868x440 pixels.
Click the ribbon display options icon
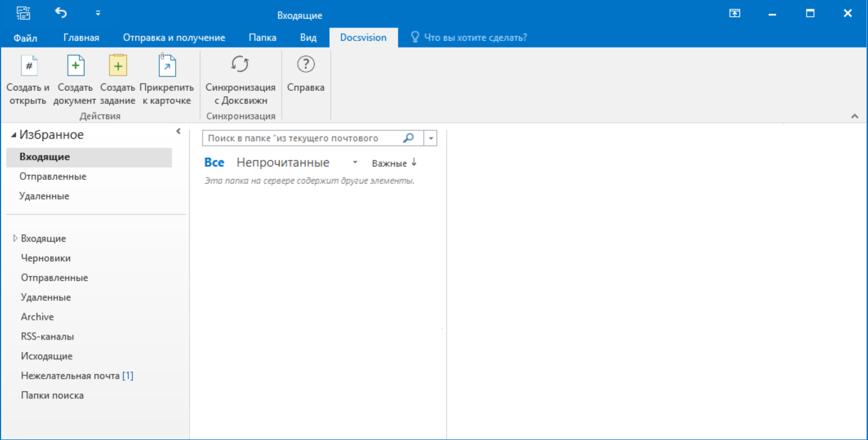click(x=735, y=14)
